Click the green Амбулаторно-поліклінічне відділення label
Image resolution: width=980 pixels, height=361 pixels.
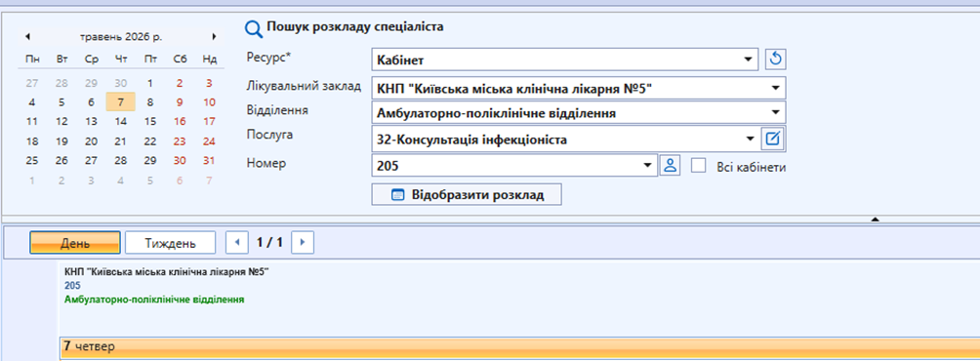click(x=154, y=300)
